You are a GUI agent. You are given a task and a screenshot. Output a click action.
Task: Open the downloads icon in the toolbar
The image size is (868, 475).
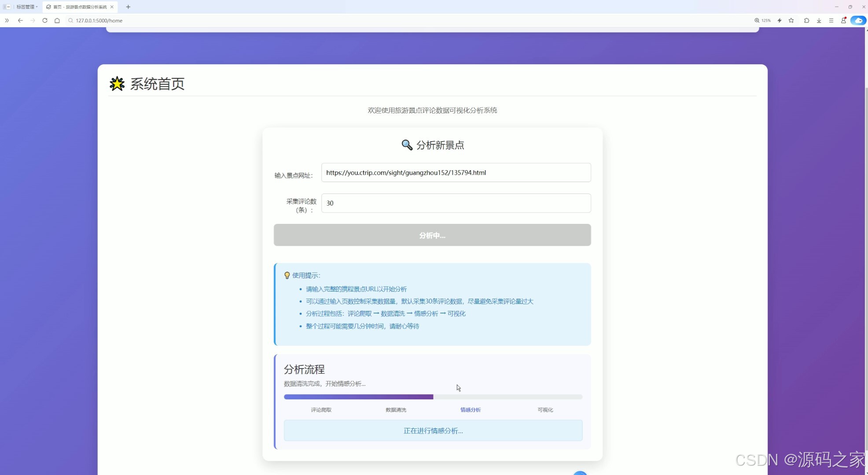(x=819, y=20)
